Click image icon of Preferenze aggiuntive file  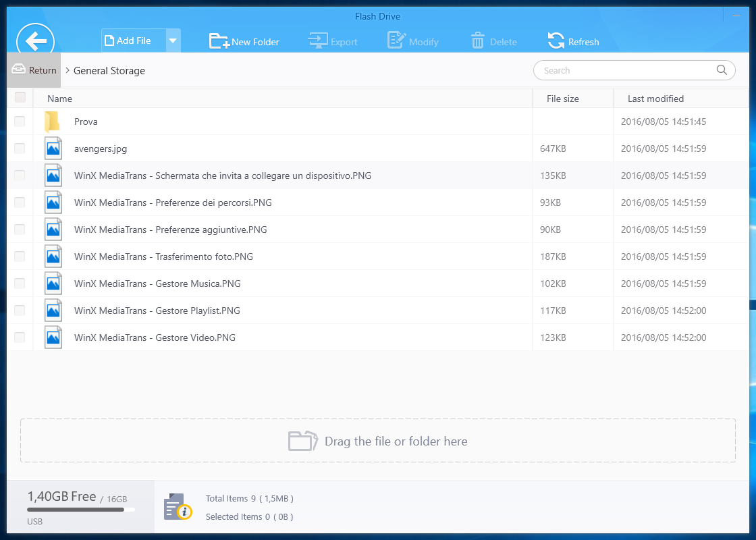[x=53, y=230]
